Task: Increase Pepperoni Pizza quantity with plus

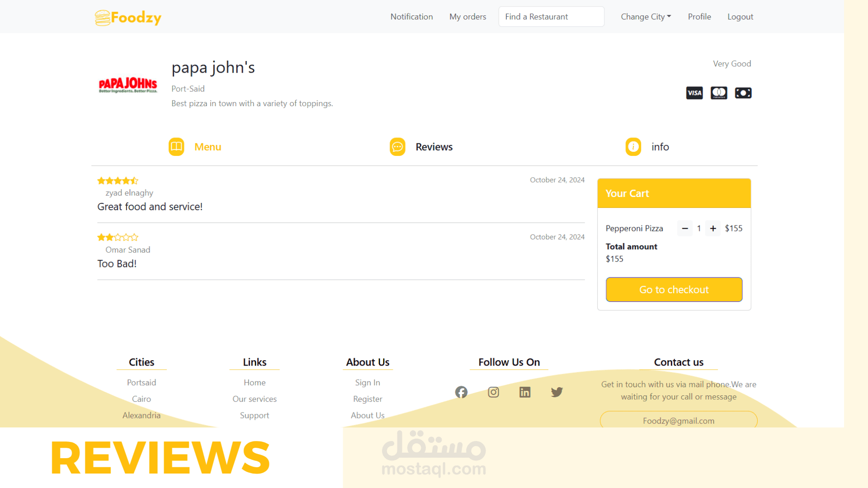Action: tap(713, 229)
